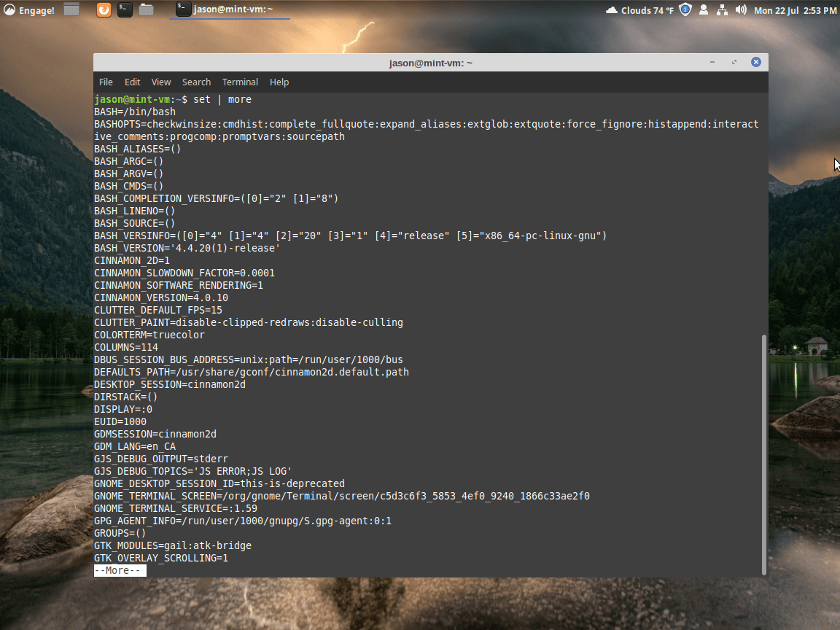840x630 pixels.
Task: Expand the Terminal menu
Action: [240, 82]
